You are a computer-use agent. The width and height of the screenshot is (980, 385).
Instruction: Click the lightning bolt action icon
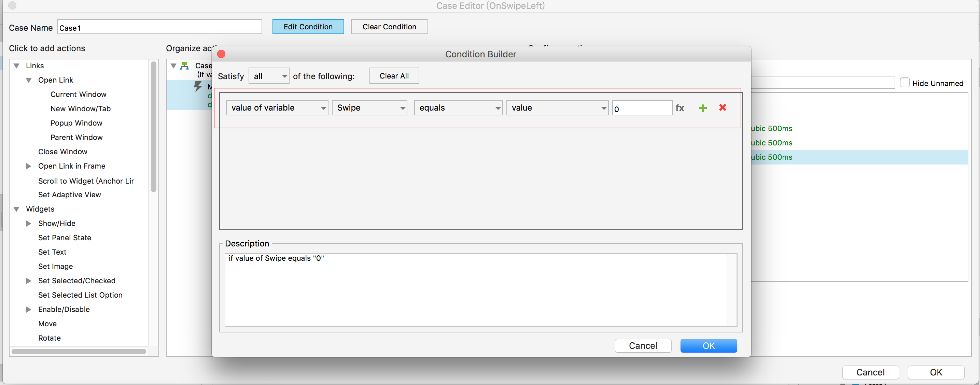(x=198, y=86)
